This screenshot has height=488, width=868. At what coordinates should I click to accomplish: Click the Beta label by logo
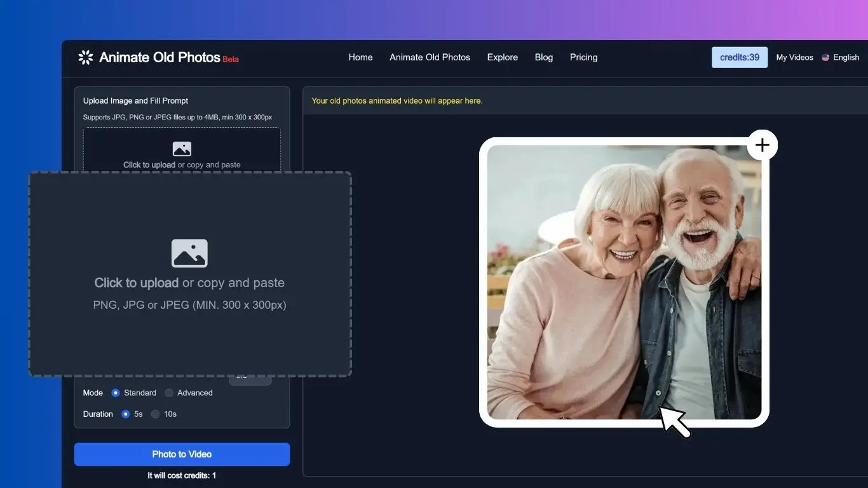click(231, 59)
